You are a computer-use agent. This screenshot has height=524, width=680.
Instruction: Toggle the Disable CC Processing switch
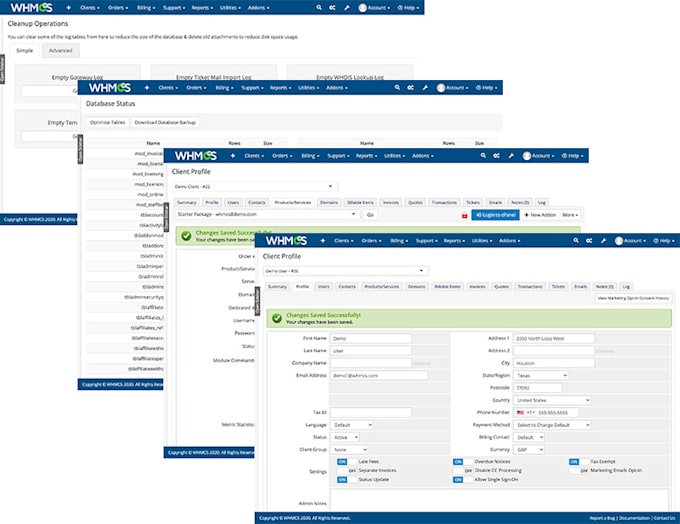(x=463, y=471)
